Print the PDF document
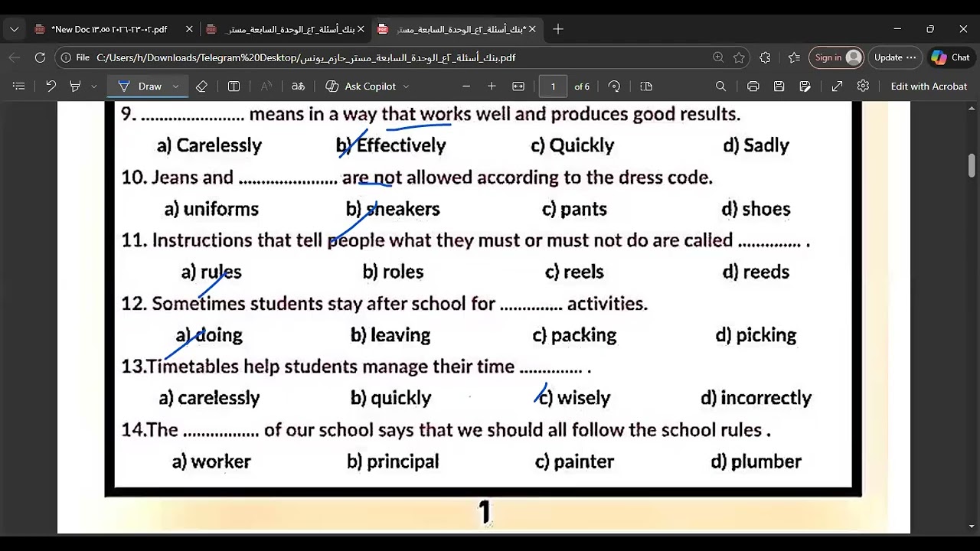 pos(753,86)
